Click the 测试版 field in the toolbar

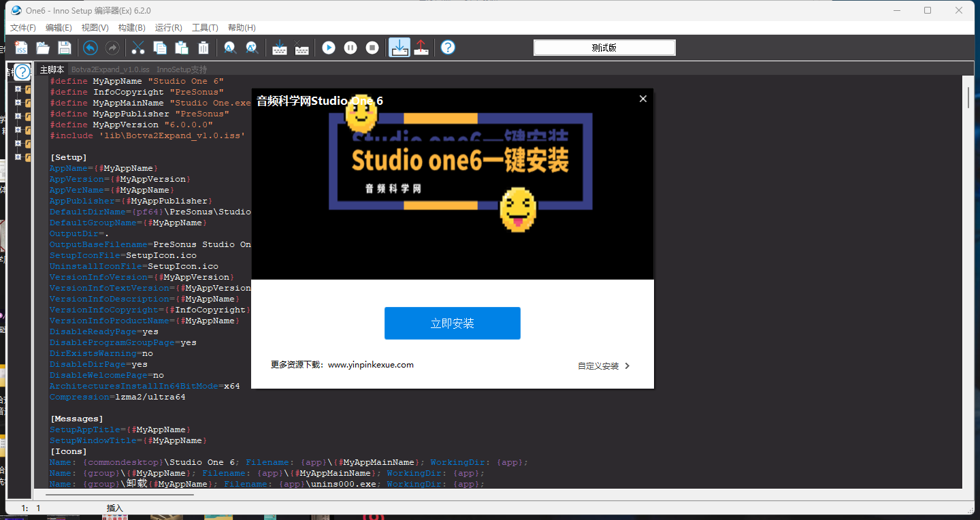[604, 48]
